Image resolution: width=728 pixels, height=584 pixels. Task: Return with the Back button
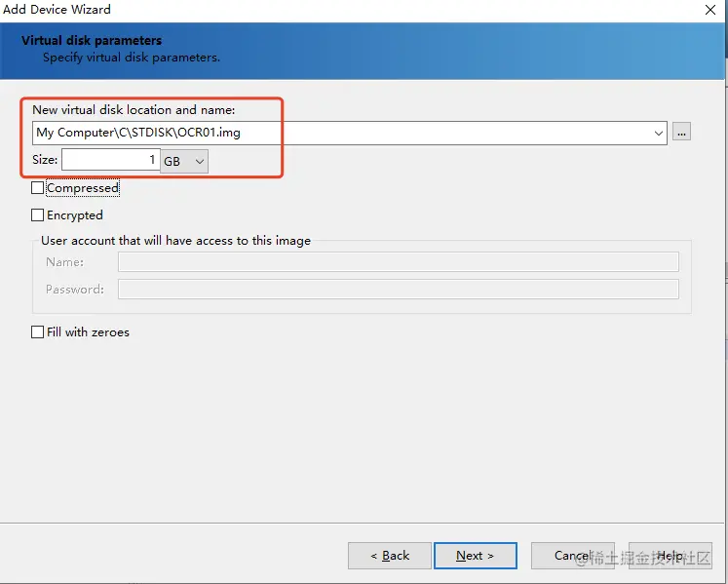[x=390, y=556]
